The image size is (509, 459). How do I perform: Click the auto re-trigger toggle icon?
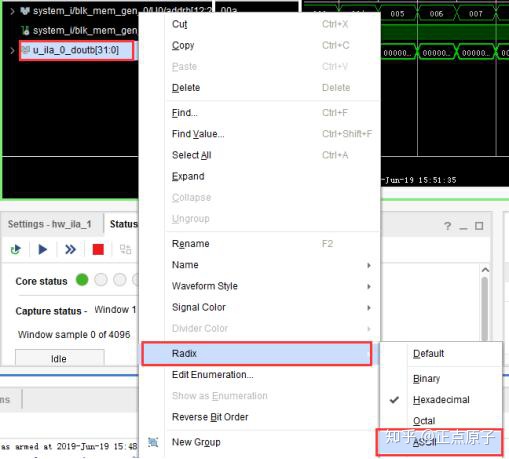(x=16, y=249)
